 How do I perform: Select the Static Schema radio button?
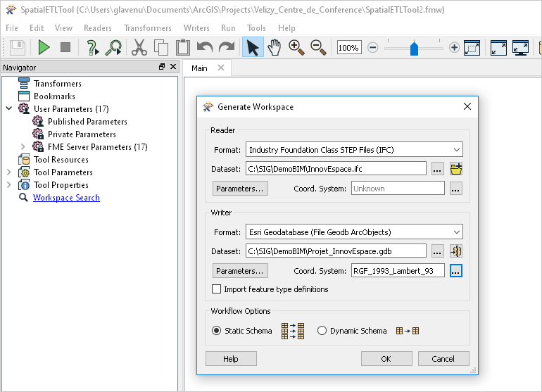point(216,331)
